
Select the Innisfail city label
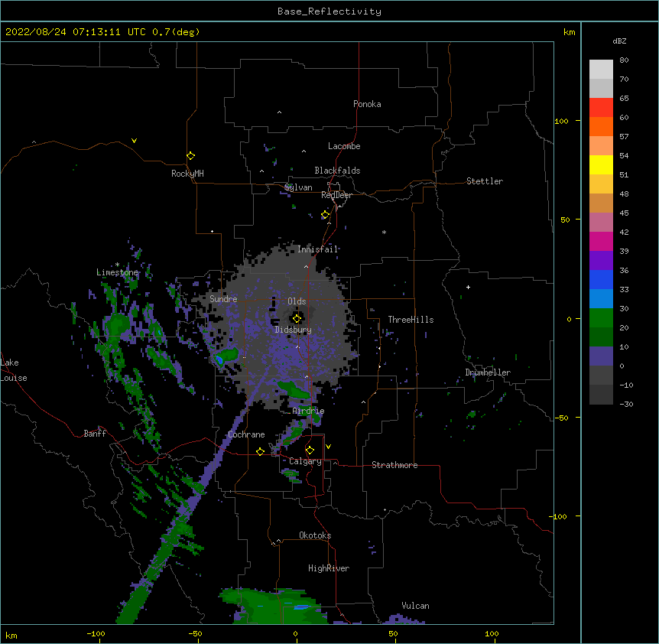click(317, 249)
